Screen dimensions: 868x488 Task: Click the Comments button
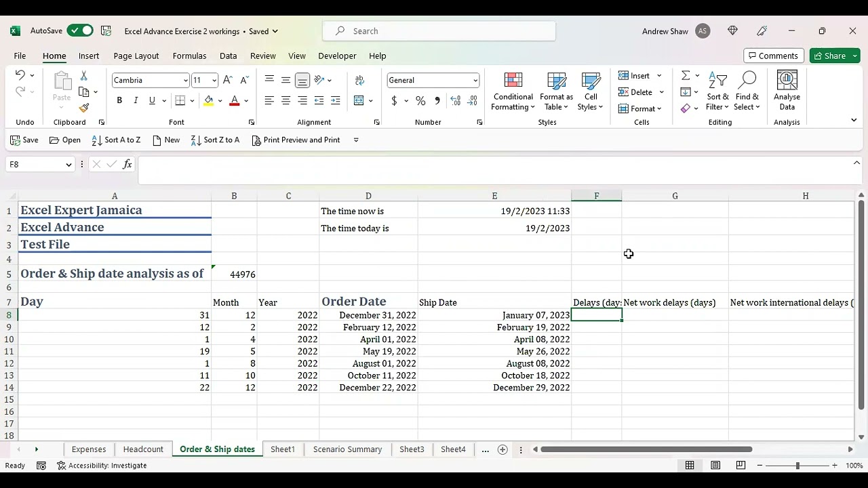point(774,56)
